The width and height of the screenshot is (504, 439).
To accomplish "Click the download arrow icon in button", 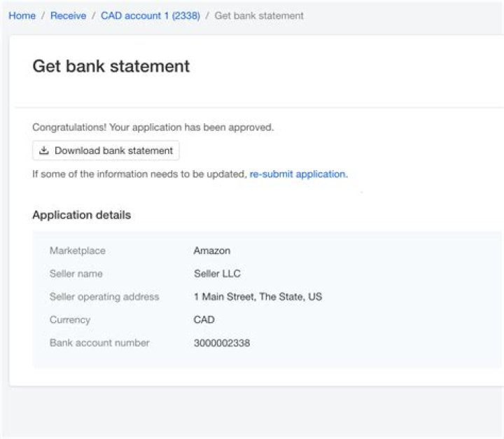I will click(44, 151).
